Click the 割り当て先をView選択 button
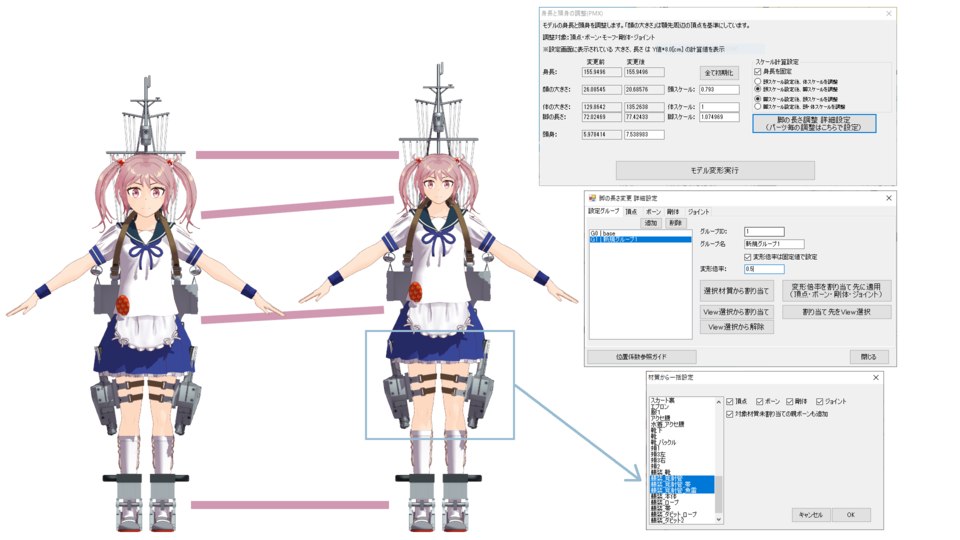Screen dimensions: 960x540 pyautogui.click(x=836, y=312)
